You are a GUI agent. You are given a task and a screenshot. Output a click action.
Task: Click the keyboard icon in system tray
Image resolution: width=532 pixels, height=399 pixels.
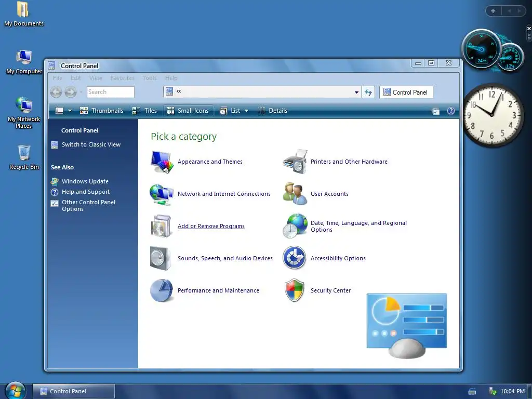coord(472,391)
